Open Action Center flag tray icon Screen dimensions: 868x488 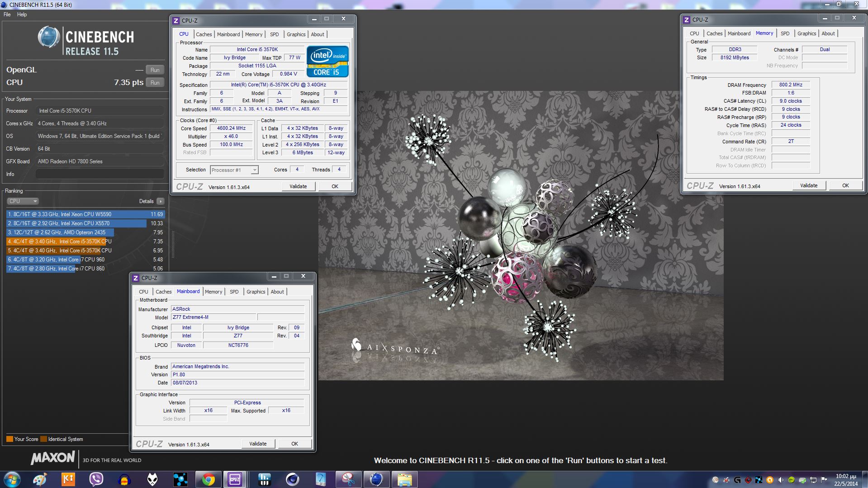click(x=824, y=479)
